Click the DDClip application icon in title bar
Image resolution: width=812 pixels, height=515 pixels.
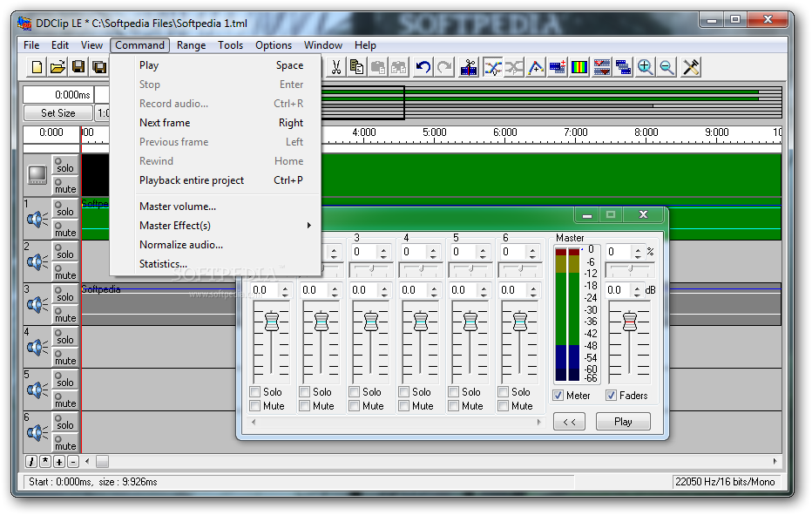pos(24,23)
